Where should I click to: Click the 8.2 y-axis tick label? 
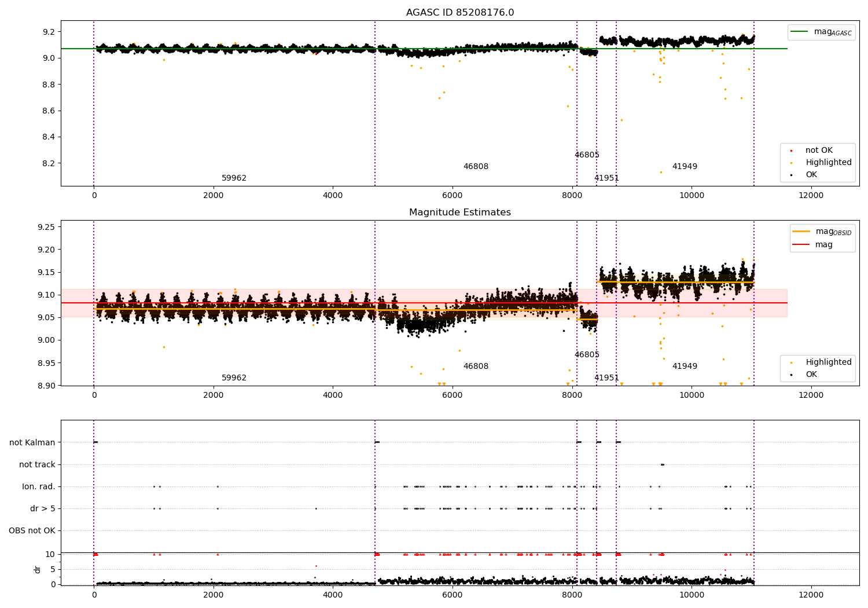(49, 163)
